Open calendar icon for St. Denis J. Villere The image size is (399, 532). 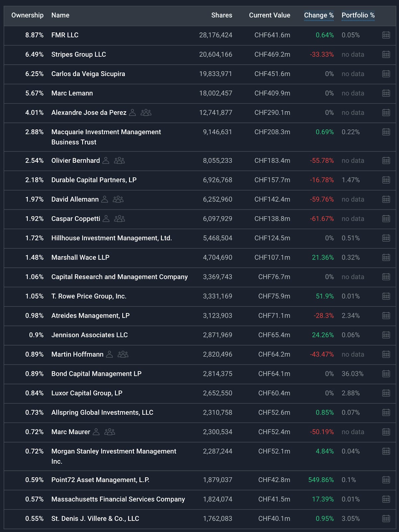pos(386,518)
